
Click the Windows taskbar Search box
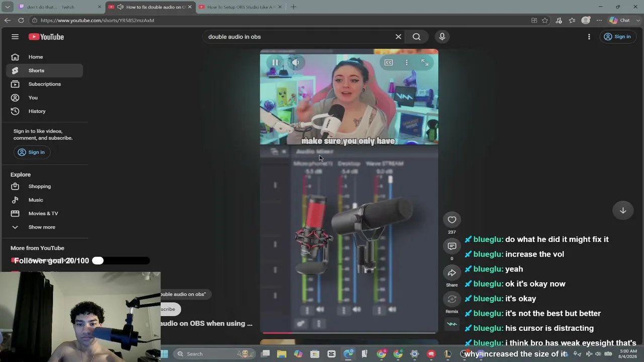214,354
